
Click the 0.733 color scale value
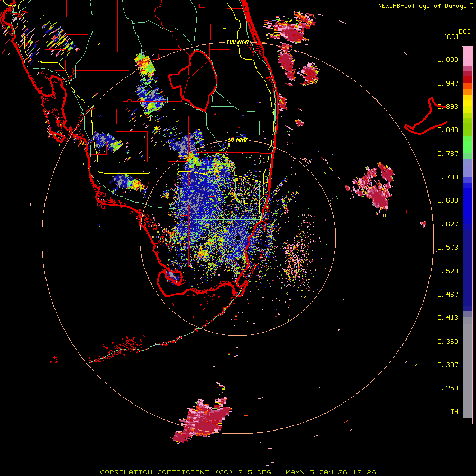[448, 177]
